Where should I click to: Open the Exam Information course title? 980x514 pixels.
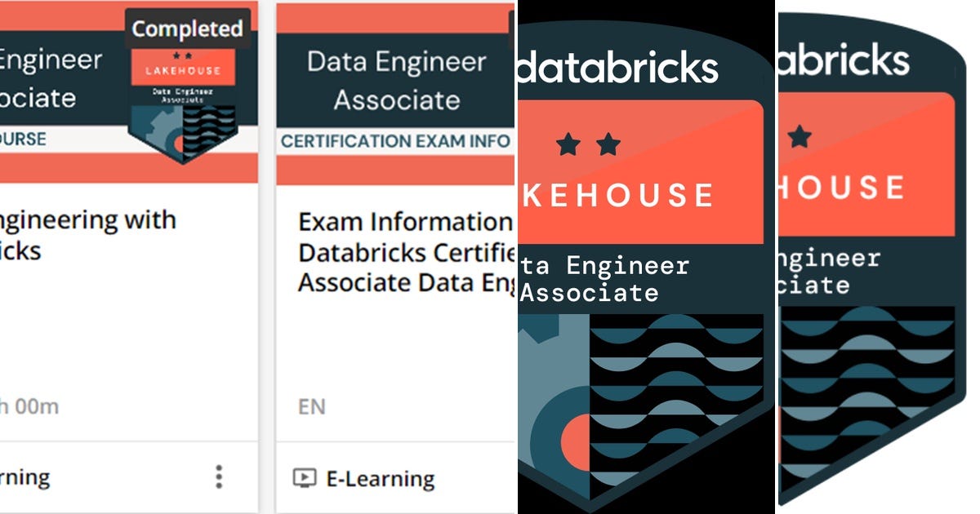point(405,252)
